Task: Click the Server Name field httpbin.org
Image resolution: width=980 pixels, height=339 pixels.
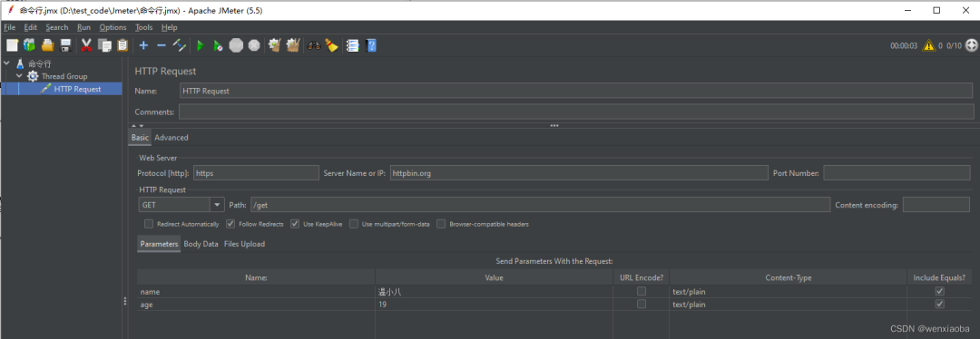Action: [x=578, y=173]
